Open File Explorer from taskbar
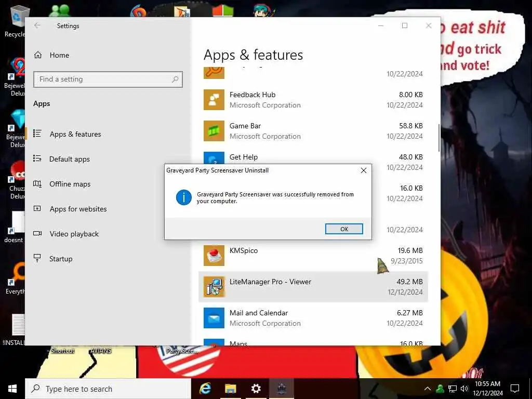 click(x=230, y=389)
